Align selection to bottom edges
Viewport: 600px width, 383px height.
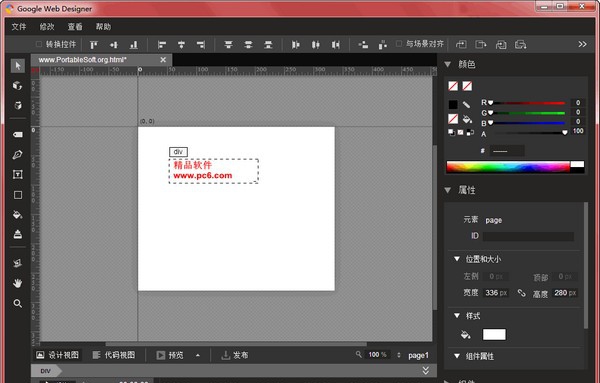tap(134, 45)
